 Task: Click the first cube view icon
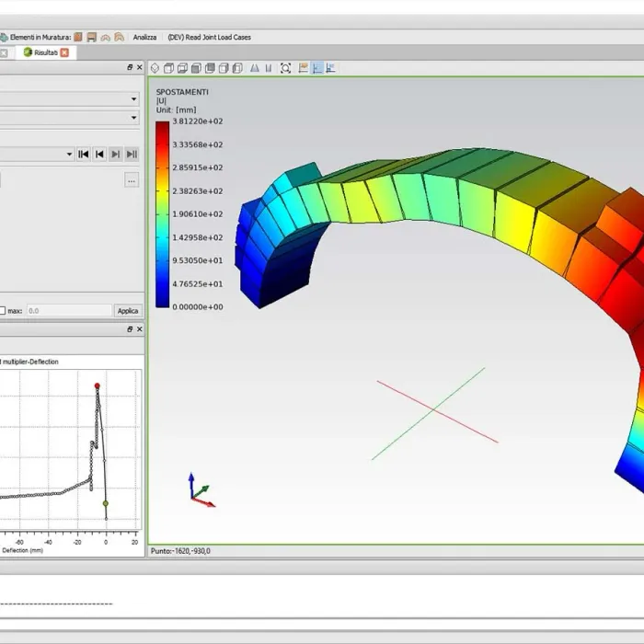(x=168, y=68)
